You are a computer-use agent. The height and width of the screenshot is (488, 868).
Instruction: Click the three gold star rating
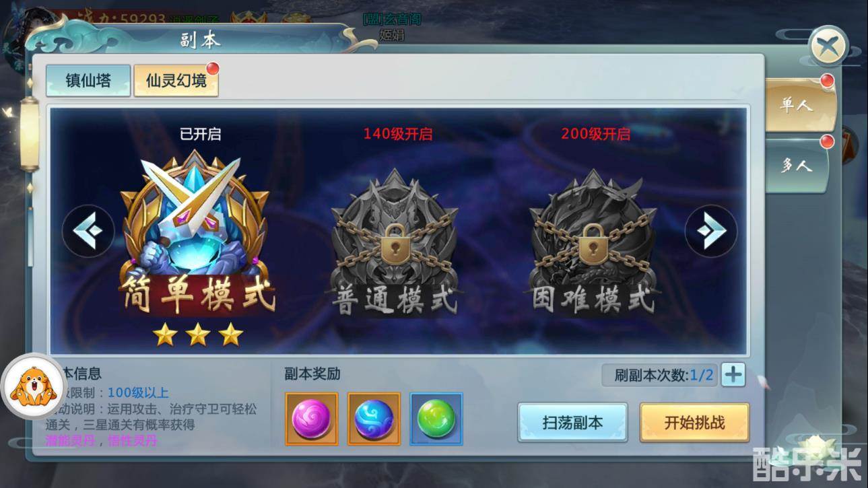click(x=197, y=334)
